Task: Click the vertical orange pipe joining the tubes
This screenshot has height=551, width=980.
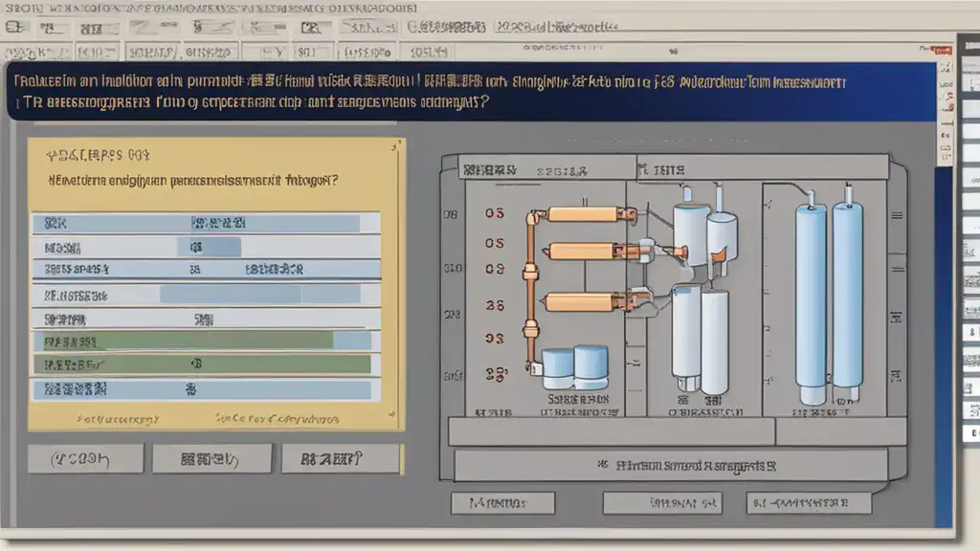Action: coord(531,291)
